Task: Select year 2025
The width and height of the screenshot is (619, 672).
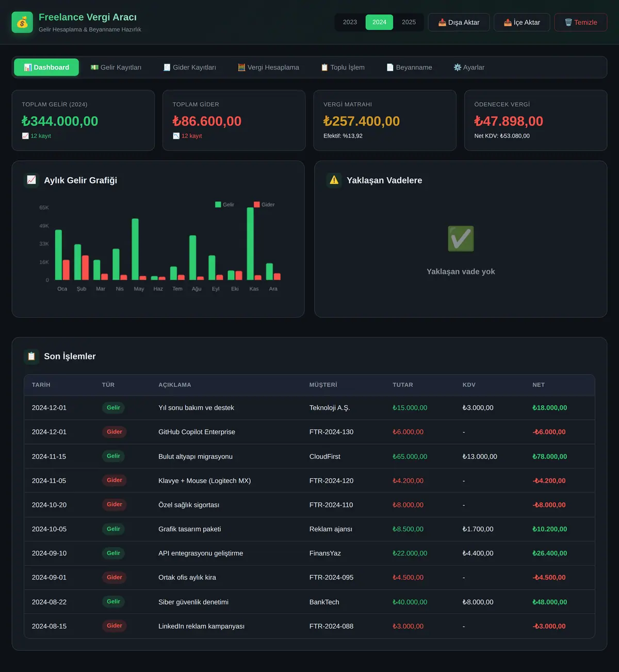Action: click(409, 22)
